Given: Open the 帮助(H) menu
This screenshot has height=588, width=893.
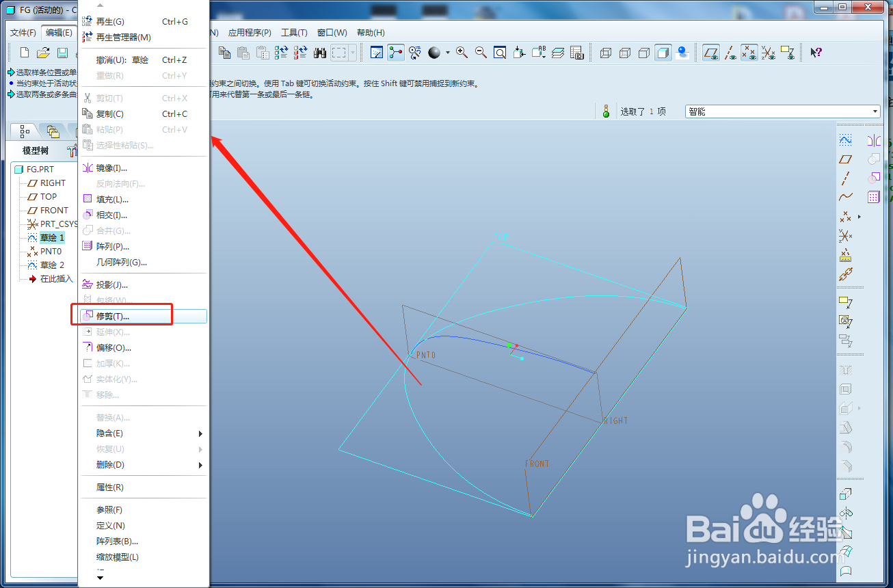Looking at the screenshot, I should [371, 33].
